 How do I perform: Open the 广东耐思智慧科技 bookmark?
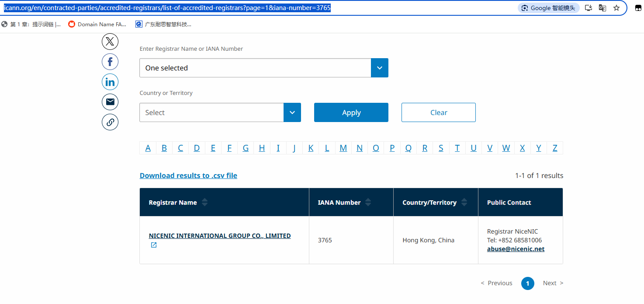(163, 24)
